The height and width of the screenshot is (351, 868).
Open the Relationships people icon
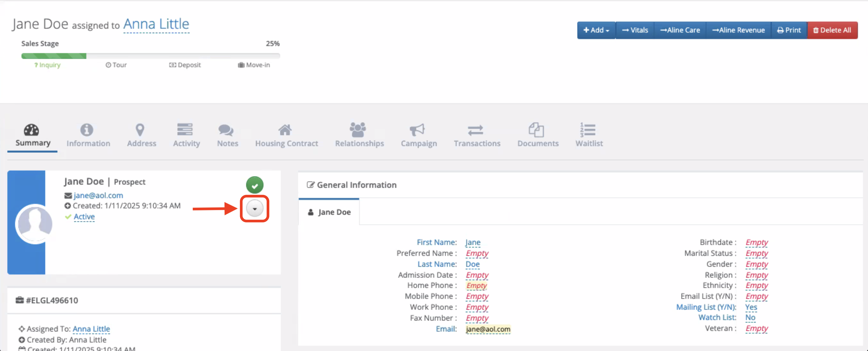358,130
